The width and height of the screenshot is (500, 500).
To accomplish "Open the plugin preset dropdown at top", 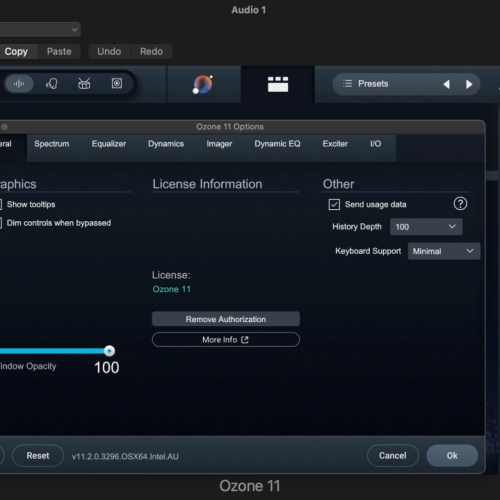I will click(x=40, y=30).
